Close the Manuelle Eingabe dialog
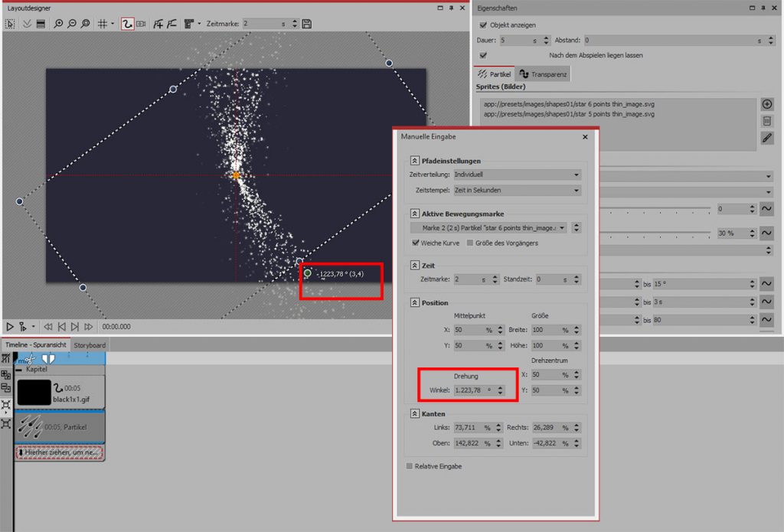This screenshot has width=784, height=532. pos(585,137)
